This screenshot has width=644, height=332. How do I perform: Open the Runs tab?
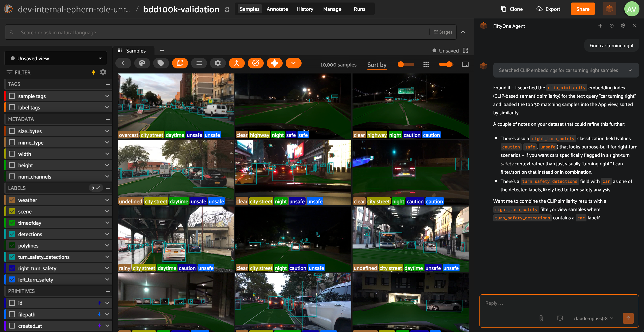(x=360, y=9)
